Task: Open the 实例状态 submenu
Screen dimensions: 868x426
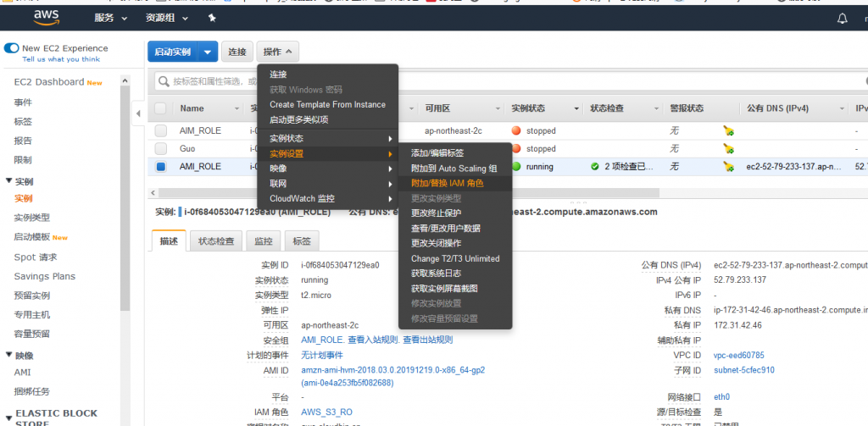Action: [x=327, y=138]
